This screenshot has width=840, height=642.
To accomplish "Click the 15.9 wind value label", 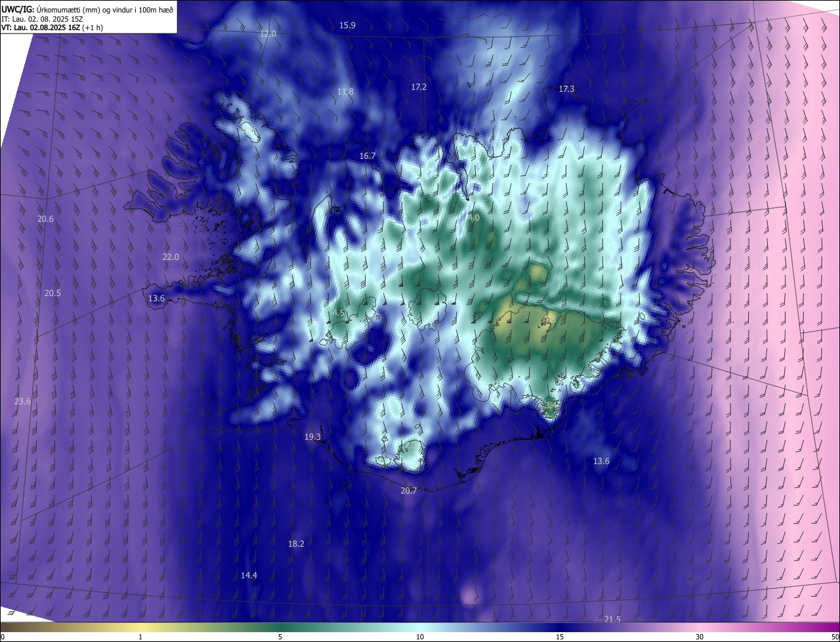I will (x=347, y=25).
